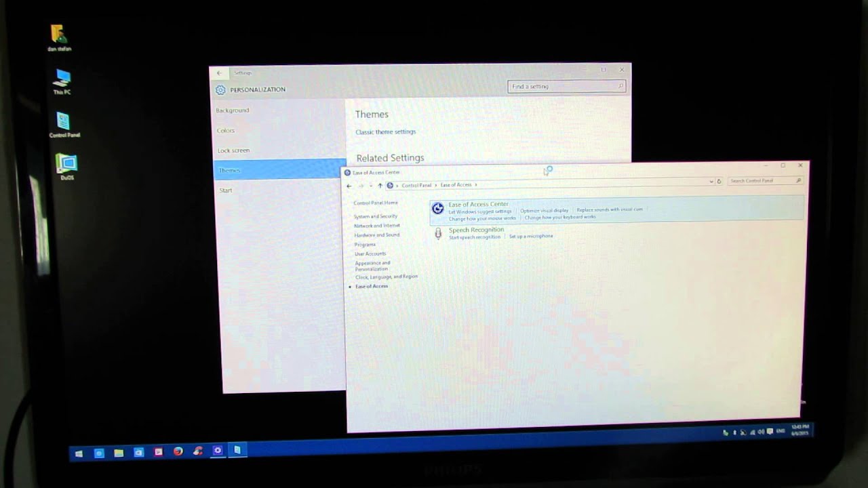Click Themes heading in Settings content
The height and width of the screenshot is (488, 868).
372,115
